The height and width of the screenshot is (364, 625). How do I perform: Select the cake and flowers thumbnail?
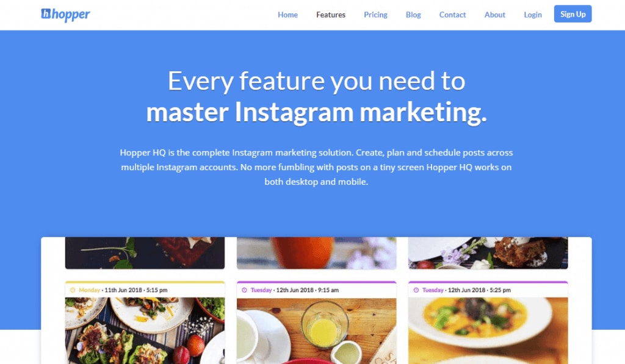point(488,253)
